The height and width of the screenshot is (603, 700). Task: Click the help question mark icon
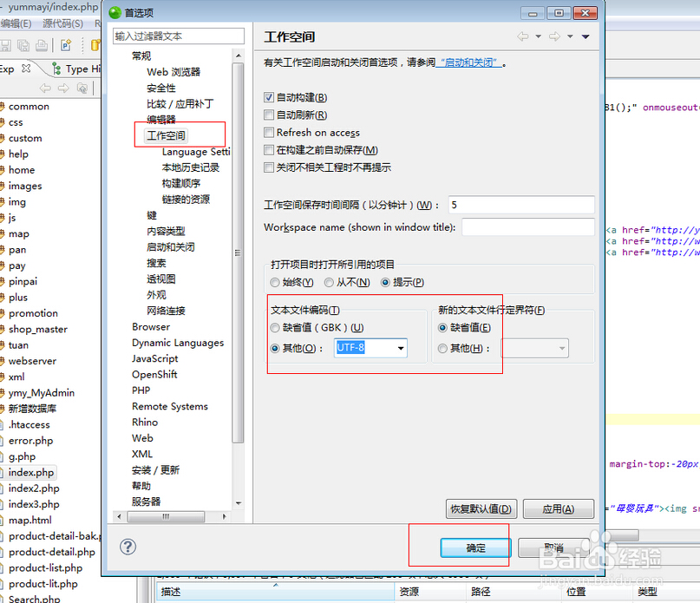(127, 547)
